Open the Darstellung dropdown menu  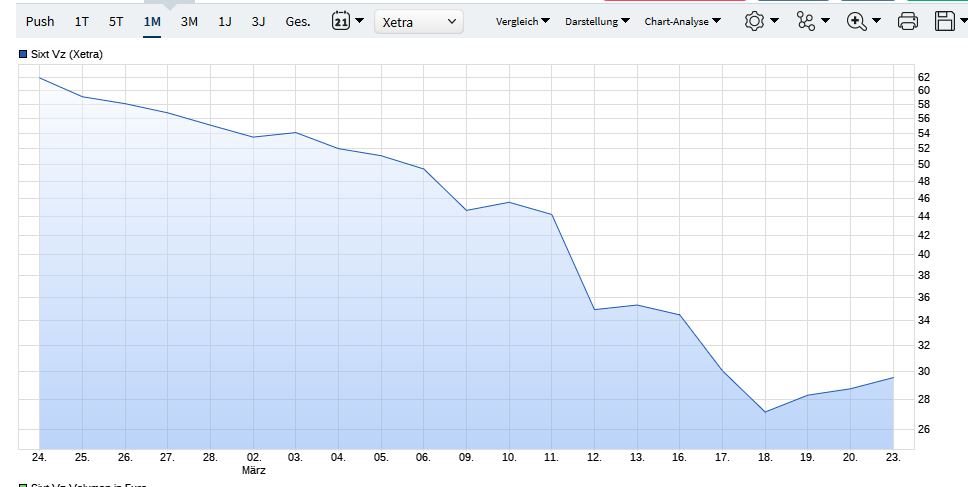(x=597, y=21)
